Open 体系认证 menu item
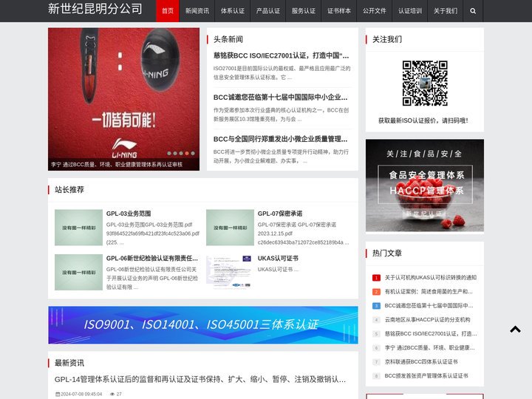Viewport: 532px width, 399px height. click(233, 11)
